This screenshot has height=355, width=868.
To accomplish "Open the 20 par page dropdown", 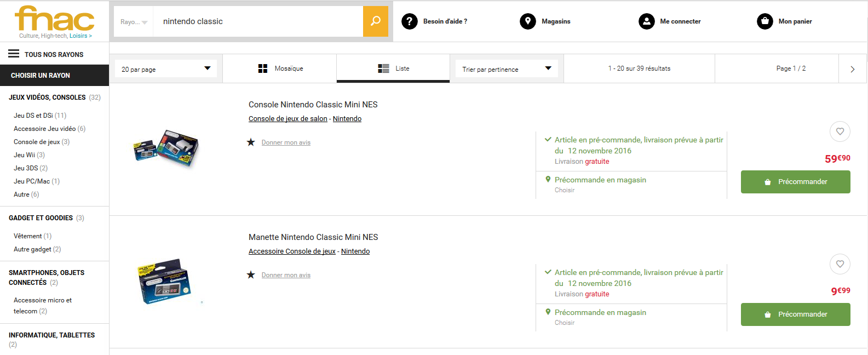I will tap(165, 69).
